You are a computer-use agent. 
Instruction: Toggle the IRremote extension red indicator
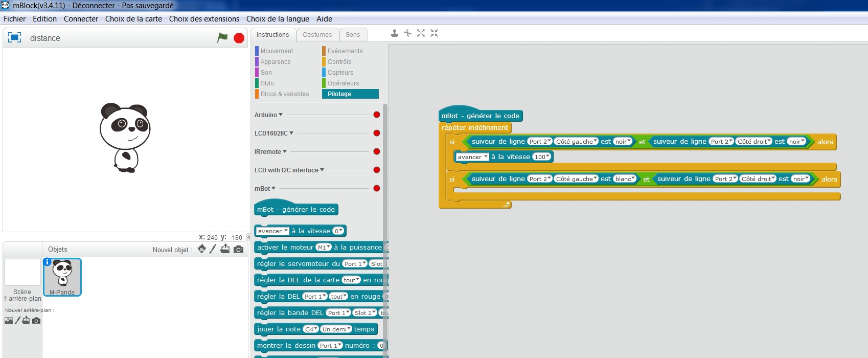(x=377, y=151)
